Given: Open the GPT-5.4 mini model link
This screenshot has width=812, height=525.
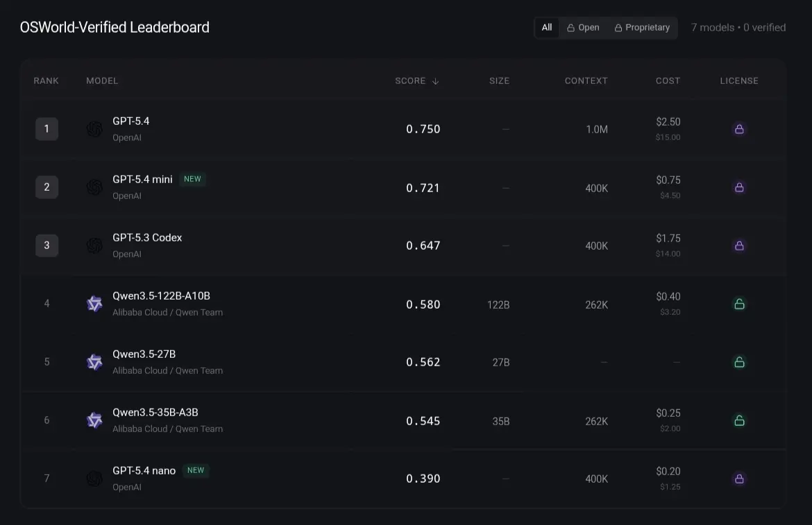Looking at the screenshot, I should (142, 180).
